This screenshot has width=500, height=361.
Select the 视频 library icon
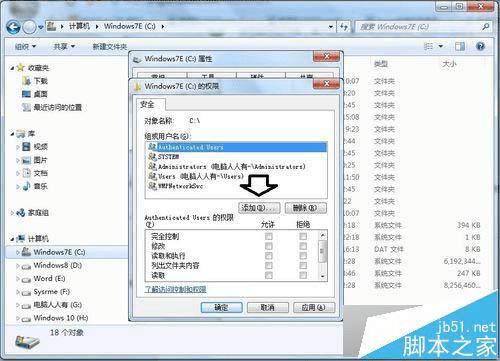26,147
